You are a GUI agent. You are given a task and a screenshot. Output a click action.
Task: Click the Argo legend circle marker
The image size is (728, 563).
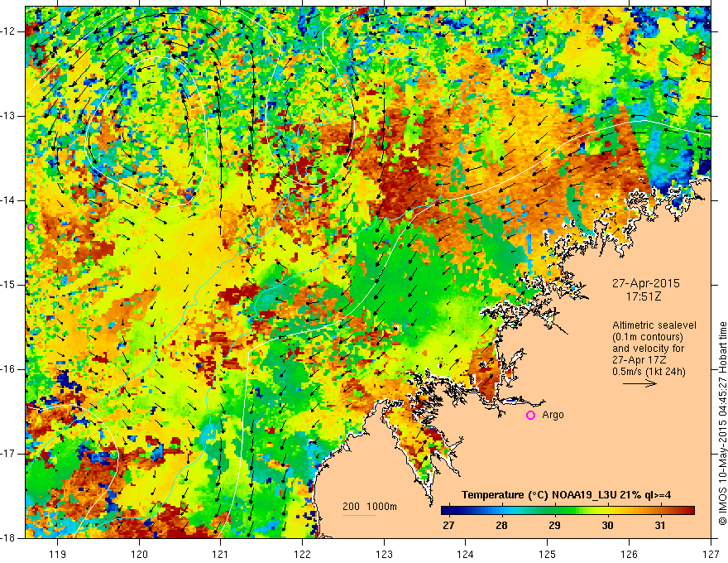[530, 415]
